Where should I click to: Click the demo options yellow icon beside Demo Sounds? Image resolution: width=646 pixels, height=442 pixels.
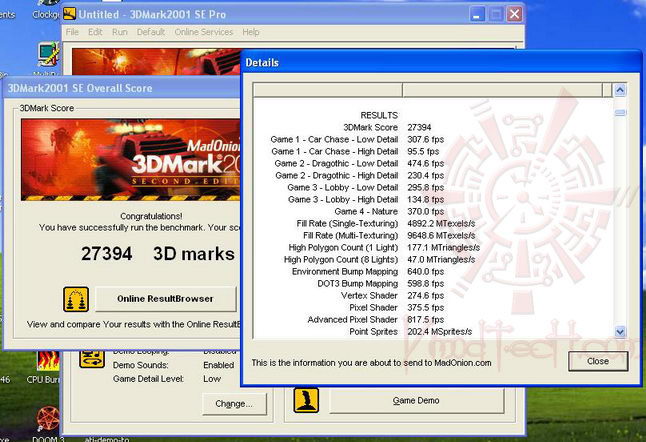(91, 359)
